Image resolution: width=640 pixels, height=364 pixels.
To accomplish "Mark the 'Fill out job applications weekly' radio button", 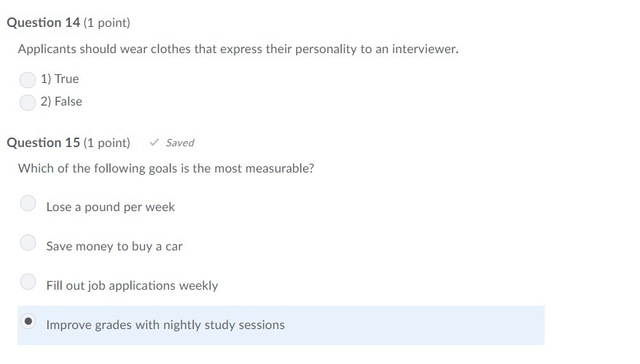I will coord(28,281).
